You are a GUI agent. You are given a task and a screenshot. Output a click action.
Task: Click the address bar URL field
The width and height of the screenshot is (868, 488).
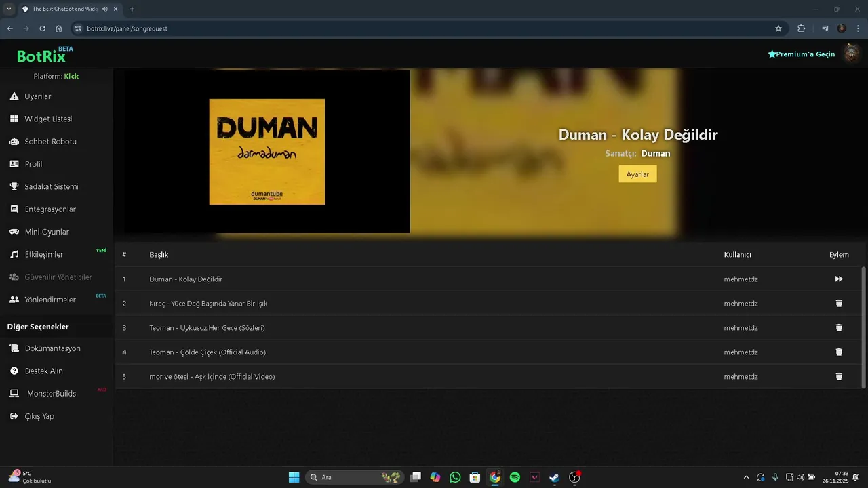point(427,28)
